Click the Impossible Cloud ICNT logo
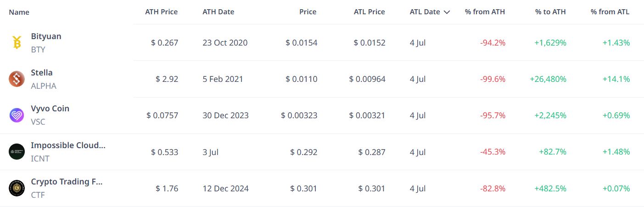 [x=17, y=152]
